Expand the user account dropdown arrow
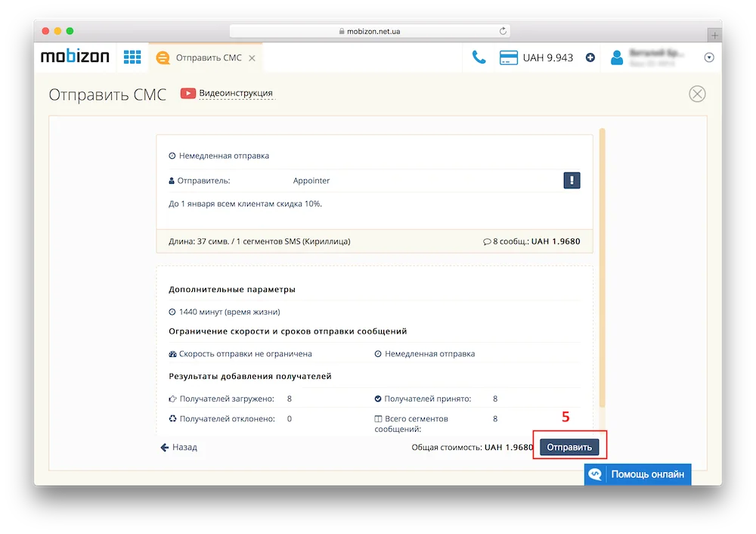 coord(709,57)
